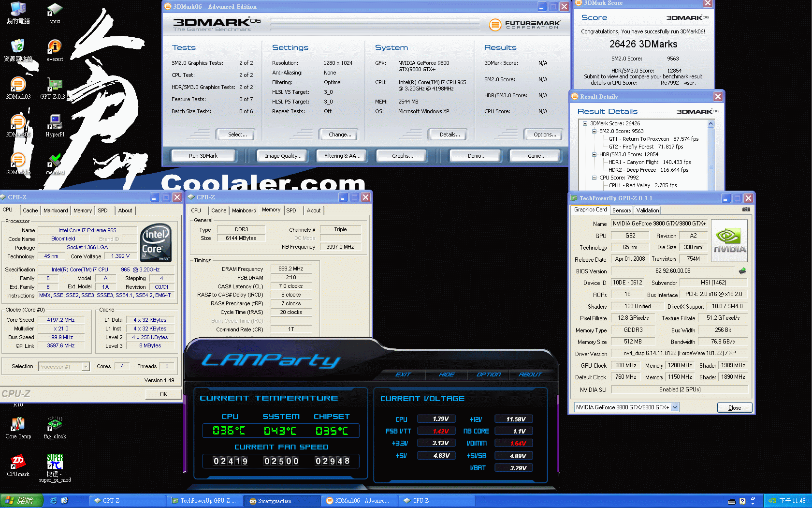Click the 3DMark06 - Advance taskbar button
The image size is (812, 508).
[x=359, y=501]
